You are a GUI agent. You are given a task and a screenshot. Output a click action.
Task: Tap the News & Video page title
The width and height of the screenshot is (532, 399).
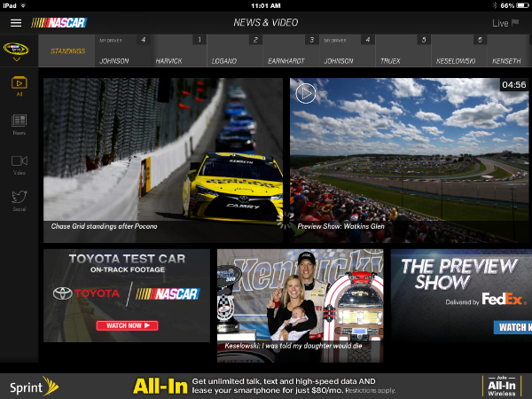[x=266, y=23]
